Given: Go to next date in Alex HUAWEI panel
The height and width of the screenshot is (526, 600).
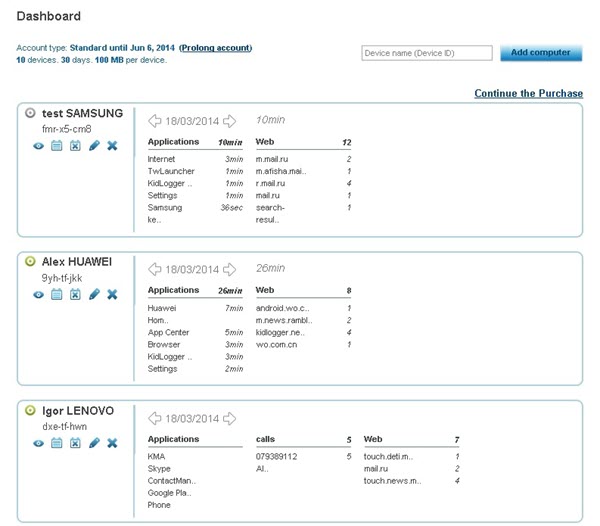Looking at the screenshot, I should [x=229, y=269].
